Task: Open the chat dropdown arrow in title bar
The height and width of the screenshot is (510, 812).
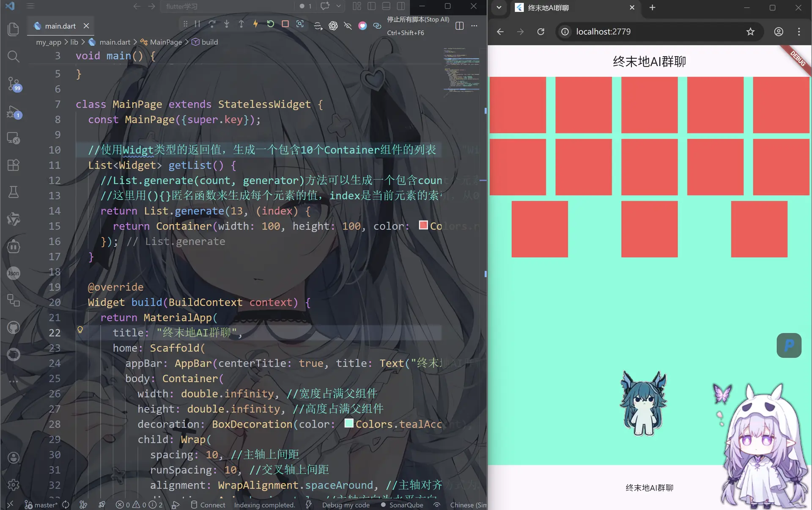Action: 338,6
